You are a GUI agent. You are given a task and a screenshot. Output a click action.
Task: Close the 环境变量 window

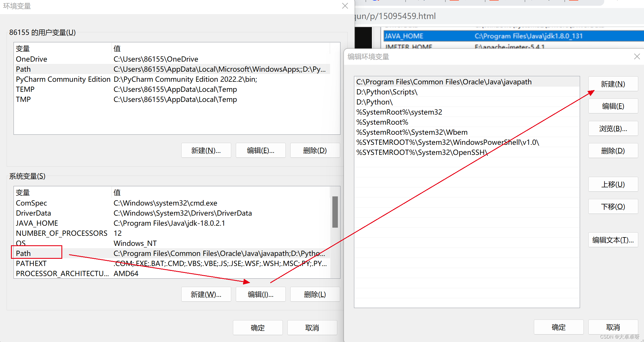(345, 6)
